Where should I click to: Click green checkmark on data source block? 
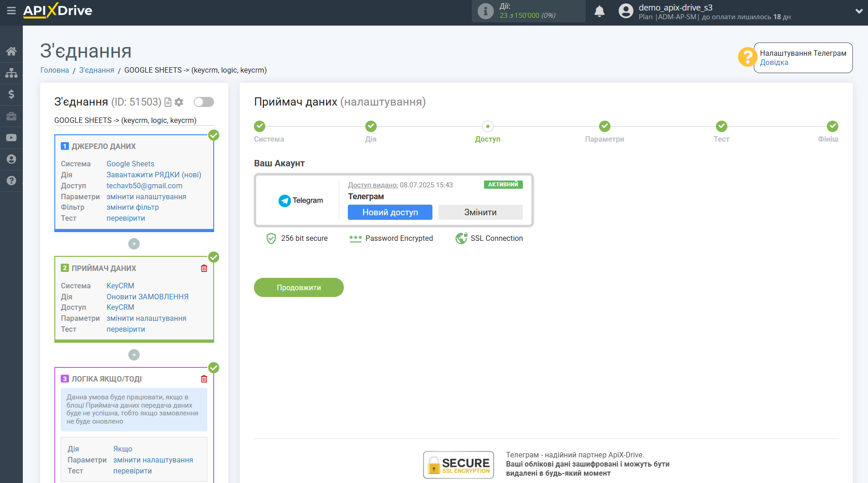click(x=214, y=135)
